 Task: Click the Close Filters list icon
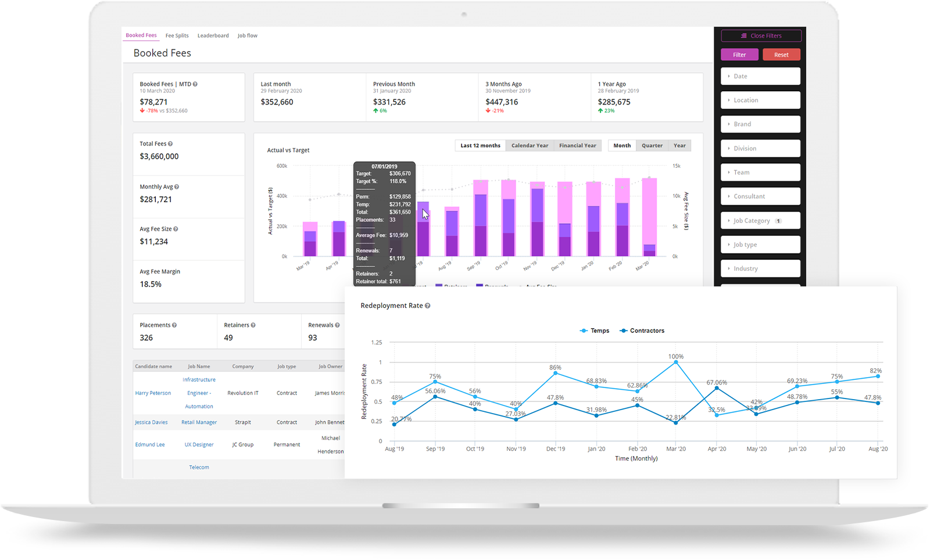(743, 36)
